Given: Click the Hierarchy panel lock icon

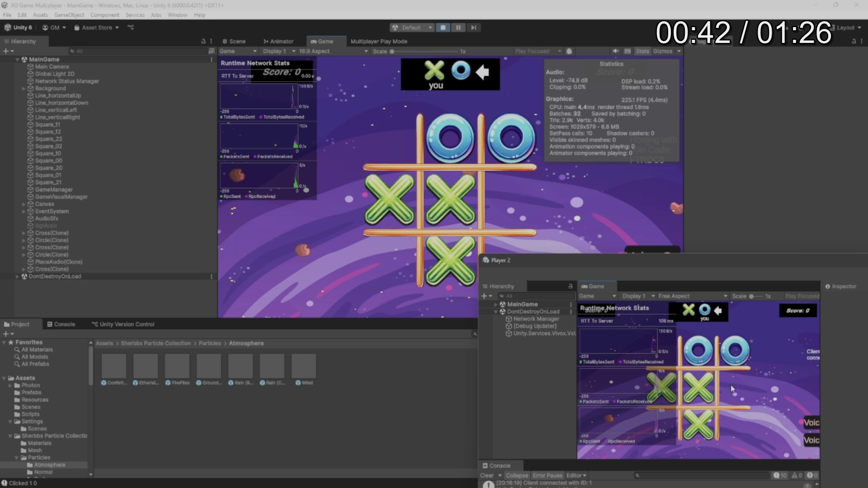Looking at the screenshot, I should [x=203, y=41].
